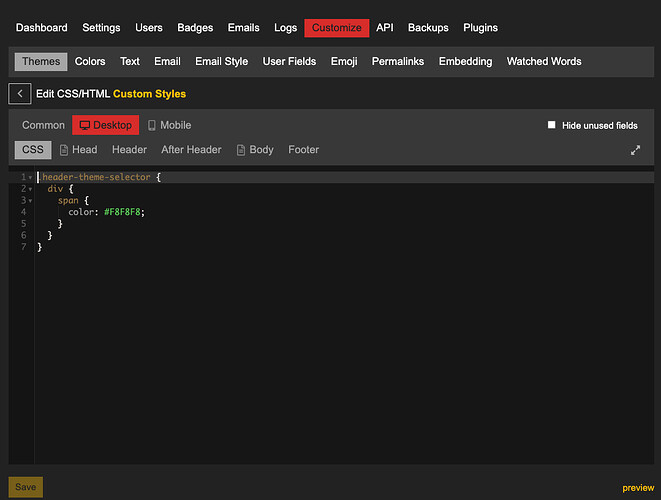Switch to the Body field tab
Viewport: 661px width, 500px height.
(x=255, y=150)
